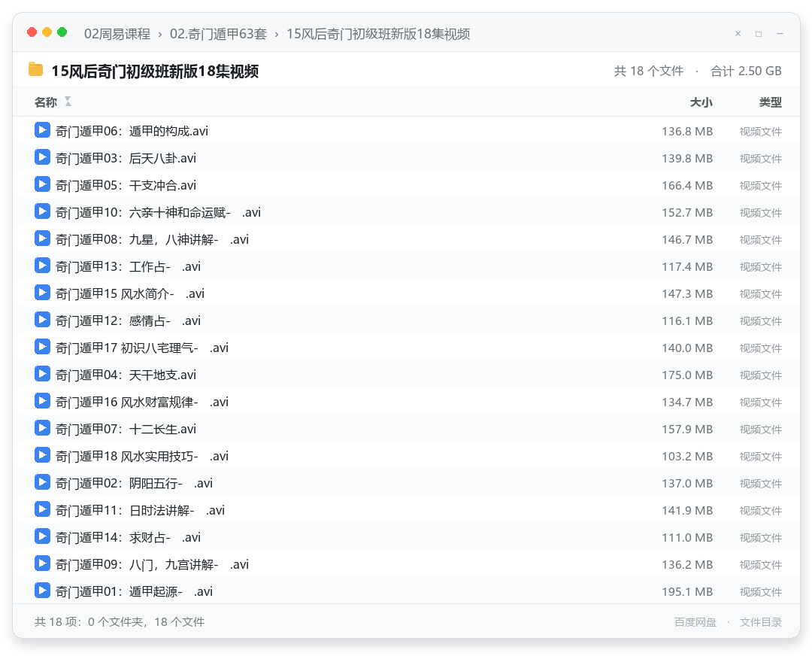Viewport: 812px width, 656px height.
Task: Select file 奇门遁甲05：干支冲合.avi
Action: click(406, 184)
